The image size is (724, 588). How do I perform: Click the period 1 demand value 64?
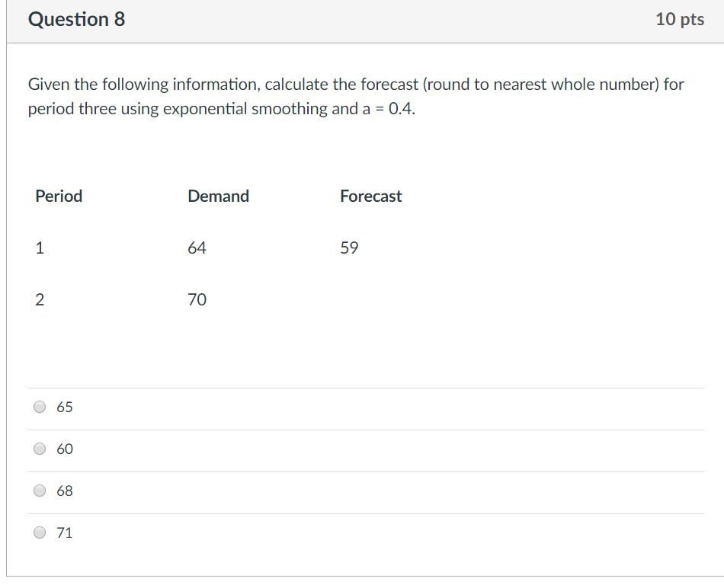point(197,248)
